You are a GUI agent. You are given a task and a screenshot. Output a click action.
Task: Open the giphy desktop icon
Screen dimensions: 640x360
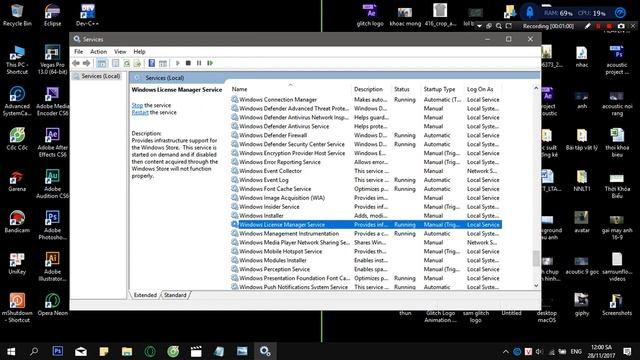coord(582,304)
